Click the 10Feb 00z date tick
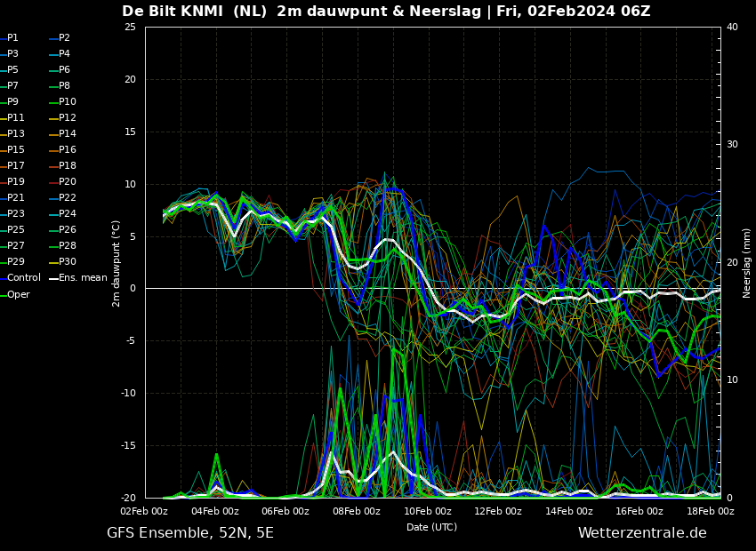The image size is (756, 551). click(x=427, y=512)
